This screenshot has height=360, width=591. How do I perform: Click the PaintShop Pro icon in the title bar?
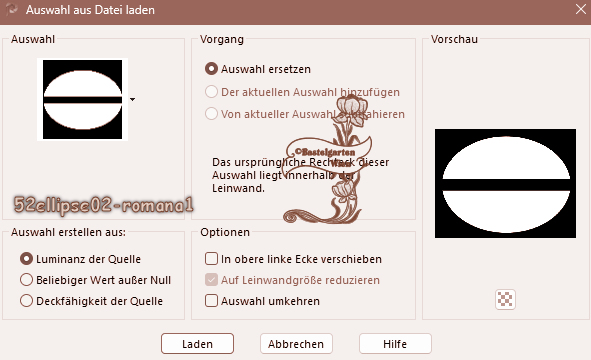coord(12,9)
